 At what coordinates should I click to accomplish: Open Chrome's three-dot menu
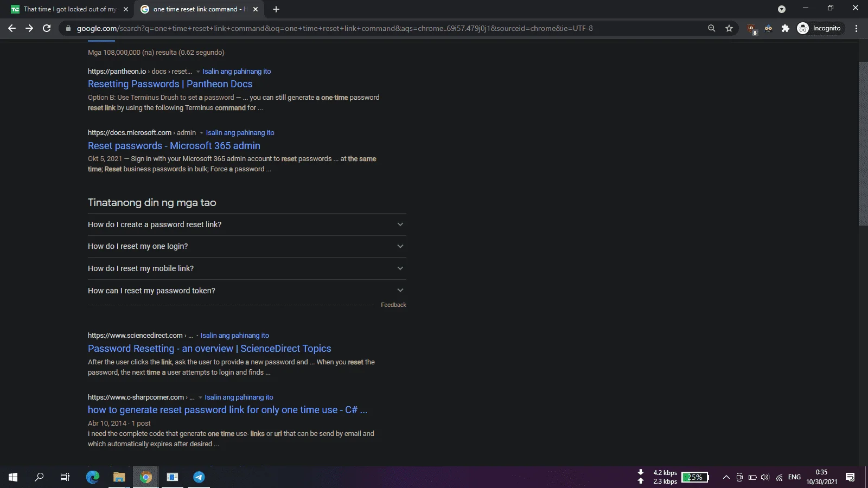point(857,28)
